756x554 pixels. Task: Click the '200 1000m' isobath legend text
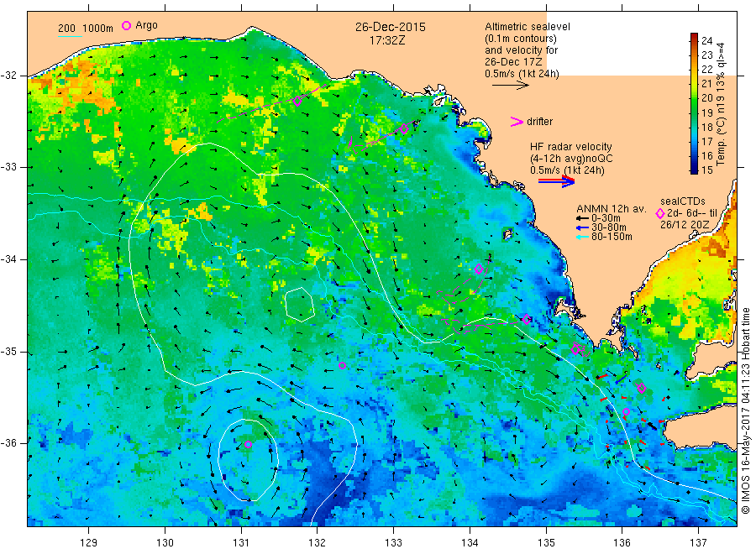(86, 29)
